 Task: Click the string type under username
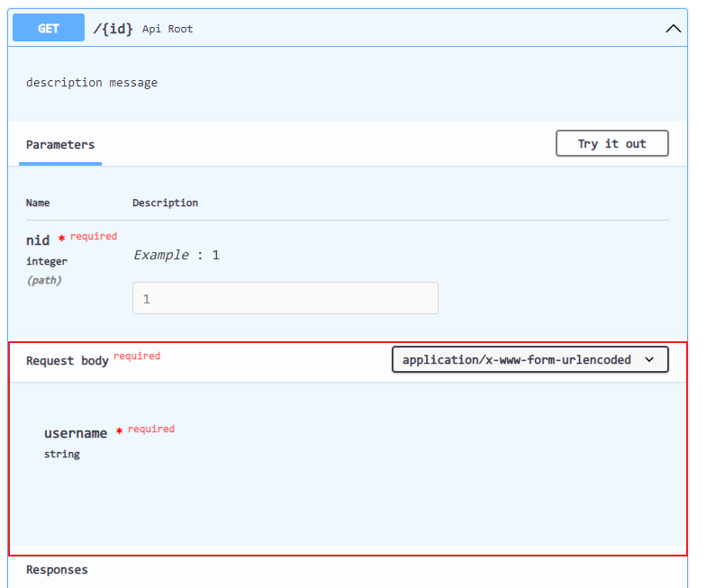click(62, 455)
